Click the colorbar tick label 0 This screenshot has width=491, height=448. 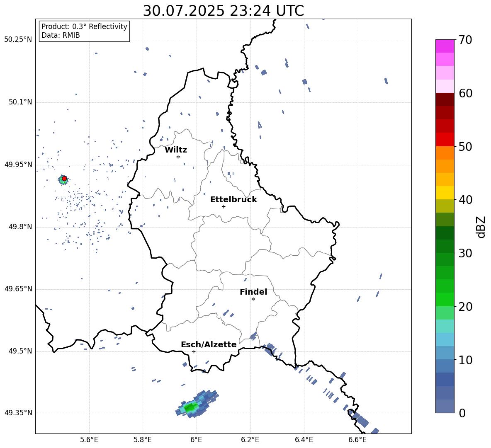pyautogui.click(x=462, y=413)
